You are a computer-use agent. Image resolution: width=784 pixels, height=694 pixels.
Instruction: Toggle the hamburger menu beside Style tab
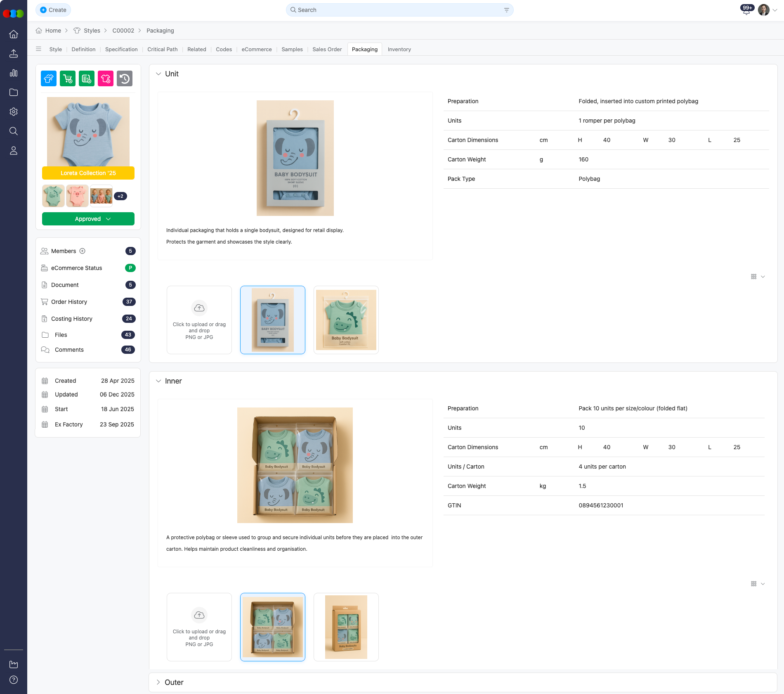[39, 49]
